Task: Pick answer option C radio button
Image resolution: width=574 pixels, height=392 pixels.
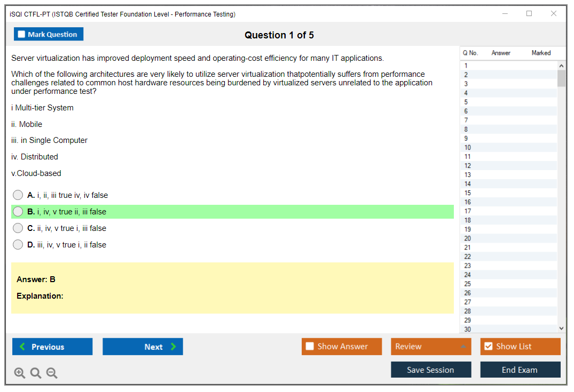Action: pyautogui.click(x=18, y=228)
